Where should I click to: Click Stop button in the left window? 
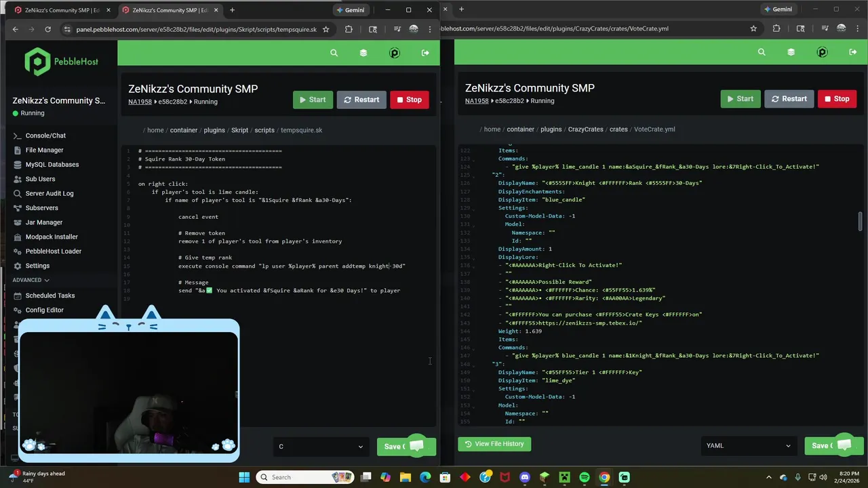click(409, 100)
